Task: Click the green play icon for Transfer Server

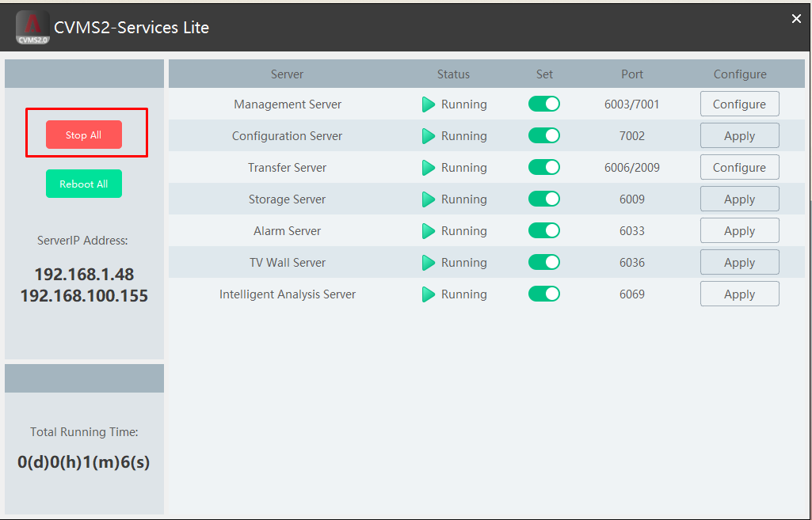Action: 429,168
